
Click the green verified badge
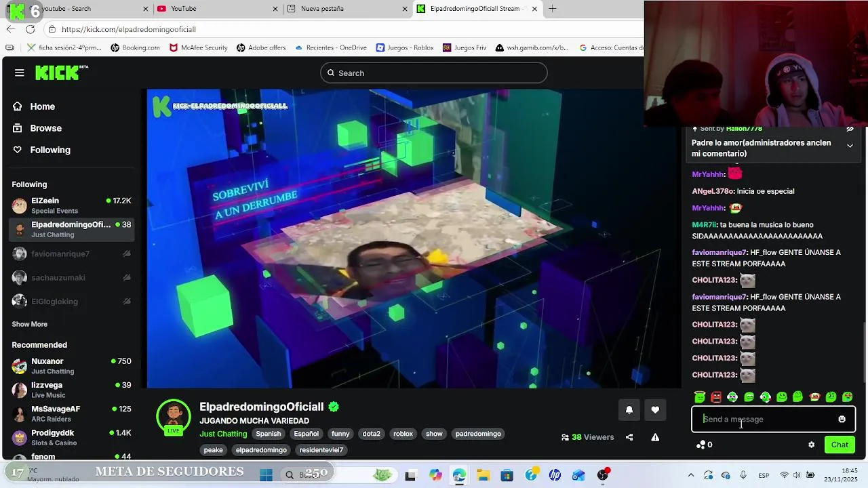click(334, 407)
